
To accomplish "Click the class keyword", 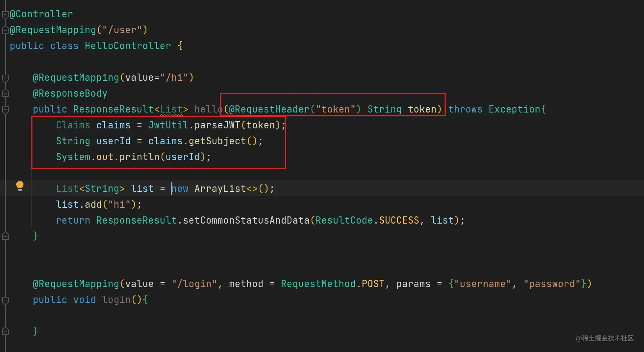I will [x=64, y=46].
